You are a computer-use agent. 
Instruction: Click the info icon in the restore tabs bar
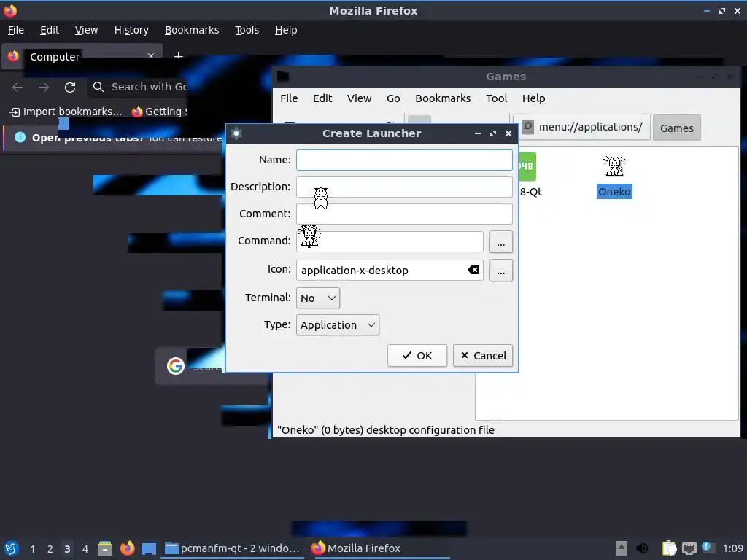[20, 138]
